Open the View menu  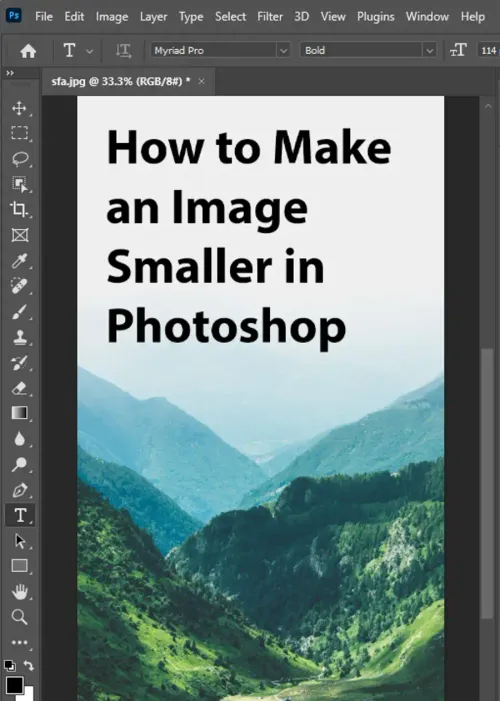(x=333, y=17)
